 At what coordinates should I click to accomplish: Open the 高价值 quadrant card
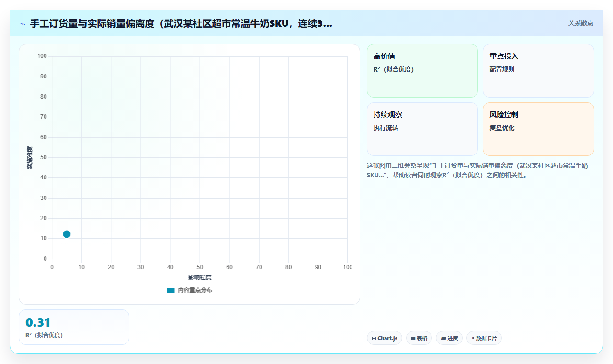pos(422,71)
